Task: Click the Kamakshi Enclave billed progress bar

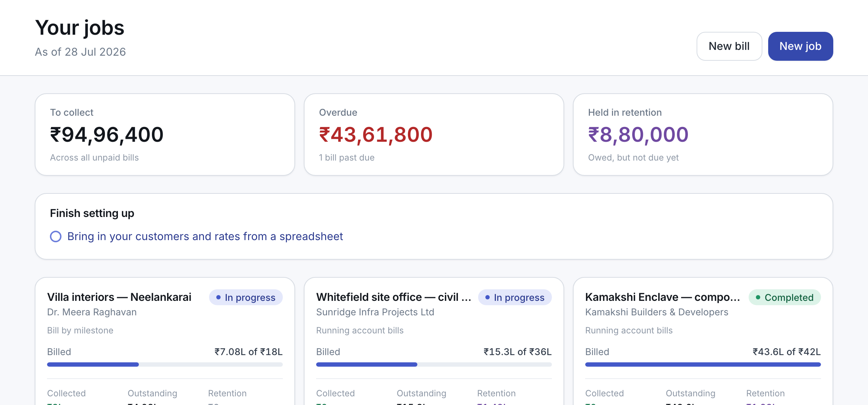Action: pyautogui.click(x=703, y=364)
